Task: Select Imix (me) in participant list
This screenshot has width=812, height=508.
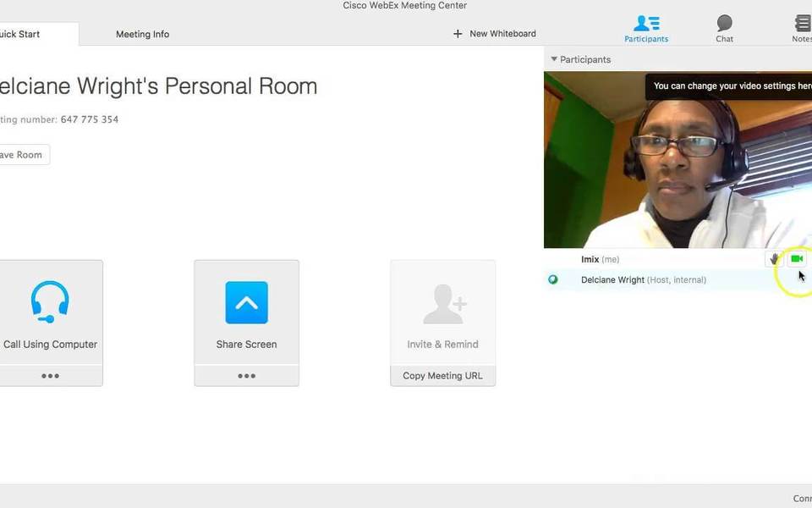Action: (678, 259)
